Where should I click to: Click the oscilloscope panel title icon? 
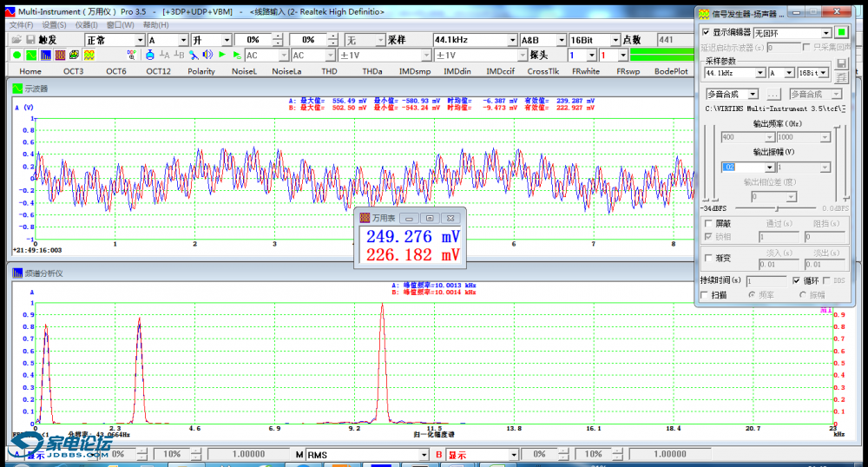[17, 89]
